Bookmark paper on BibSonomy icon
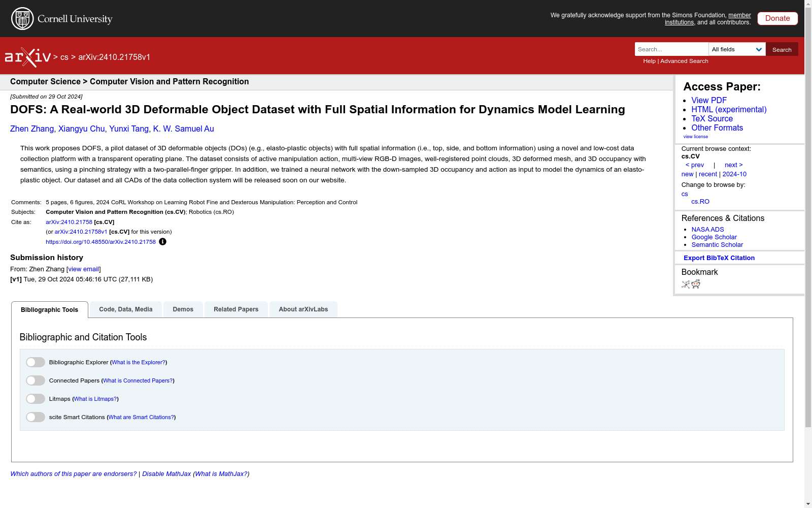 pos(686,284)
